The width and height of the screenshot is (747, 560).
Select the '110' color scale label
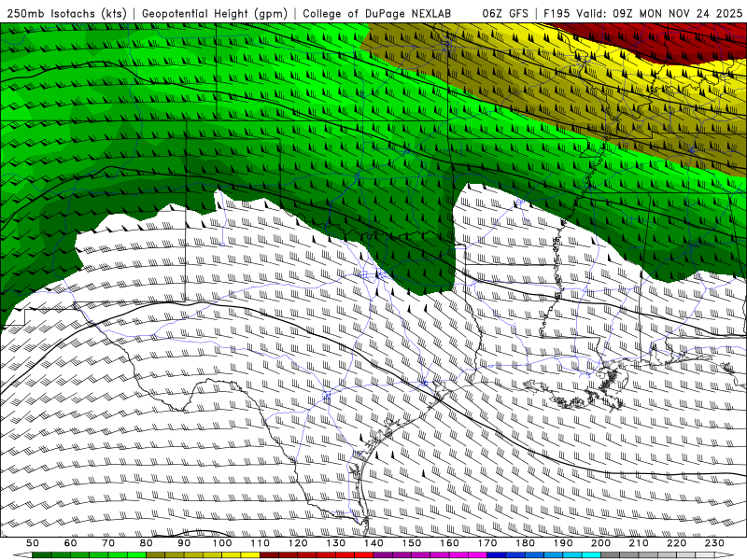[x=261, y=543]
